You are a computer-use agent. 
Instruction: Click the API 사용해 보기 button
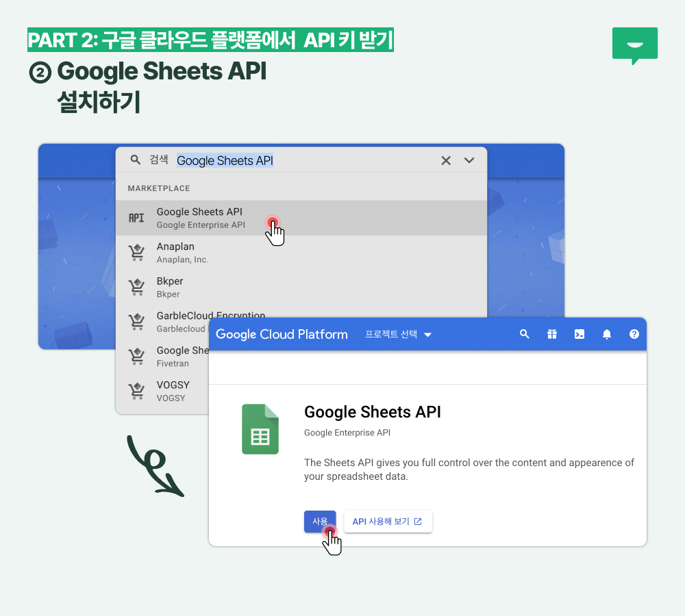(x=388, y=522)
